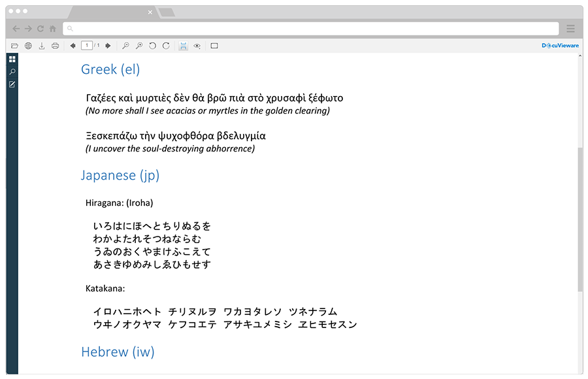Click the browser back arrow
This screenshot has width=588, height=379.
click(16, 29)
